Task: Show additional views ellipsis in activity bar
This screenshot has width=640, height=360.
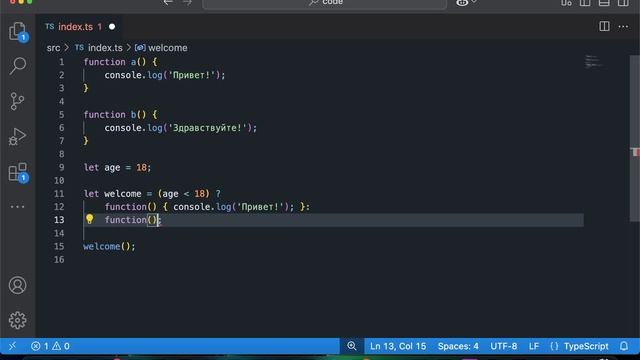Action: coord(17,207)
